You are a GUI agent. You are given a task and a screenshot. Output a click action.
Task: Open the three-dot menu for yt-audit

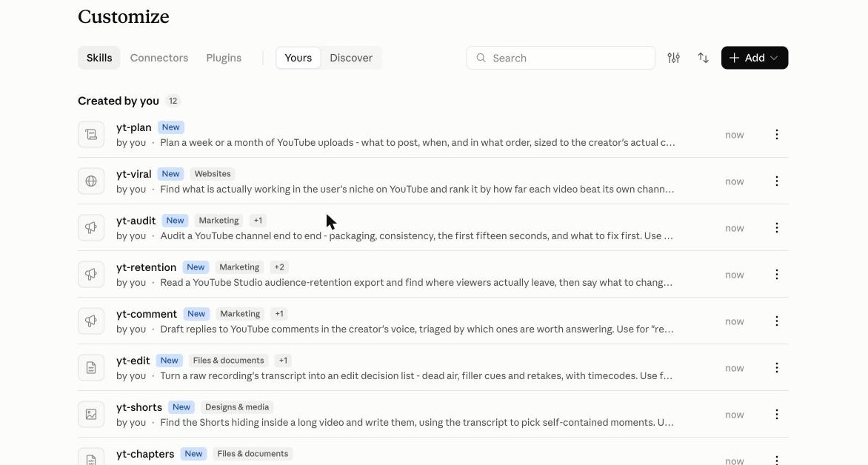pos(777,227)
